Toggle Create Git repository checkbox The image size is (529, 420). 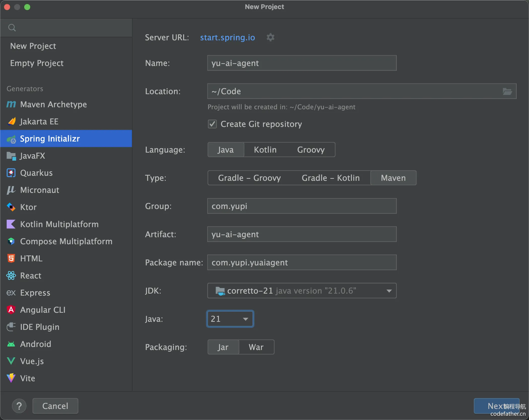pyautogui.click(x=212, y=124)
